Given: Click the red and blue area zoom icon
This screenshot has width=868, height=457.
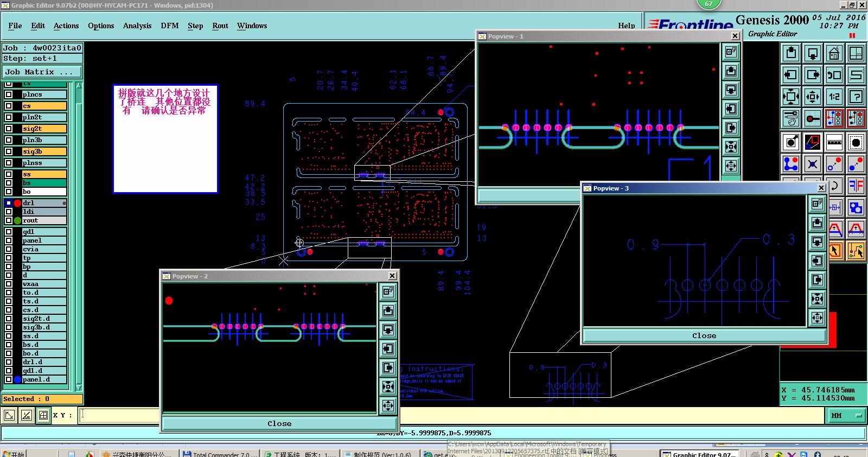Looking at the screenshot, I should 813,143.
